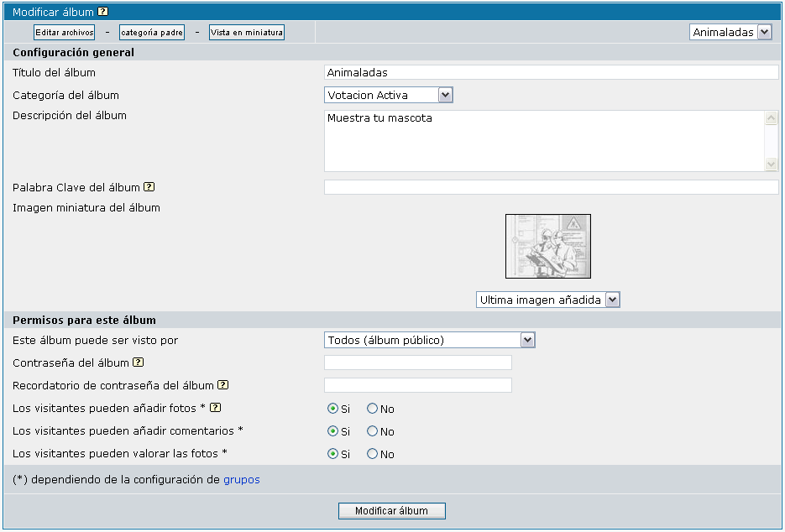Go to categoría padre
The width and height of the screenshot is (785, 532).
(x=152, y=32)
